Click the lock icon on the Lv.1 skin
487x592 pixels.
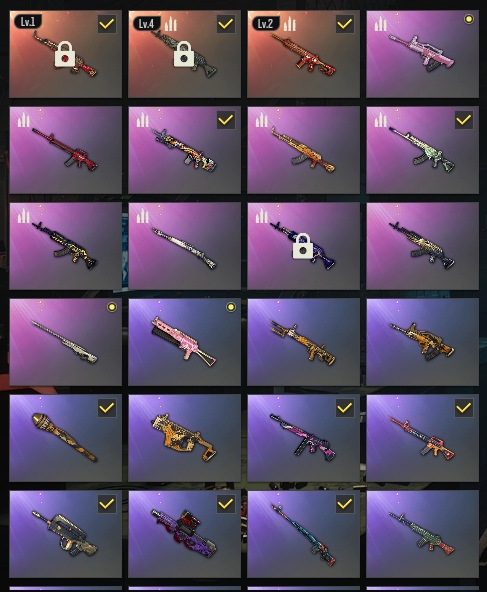65,54
